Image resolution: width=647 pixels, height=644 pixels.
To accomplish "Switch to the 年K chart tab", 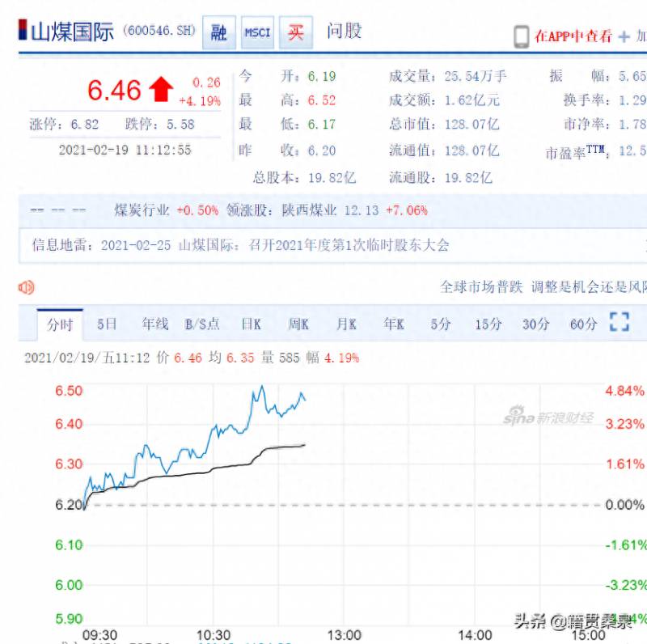I will pyautogui.click(x=394, y=324).
